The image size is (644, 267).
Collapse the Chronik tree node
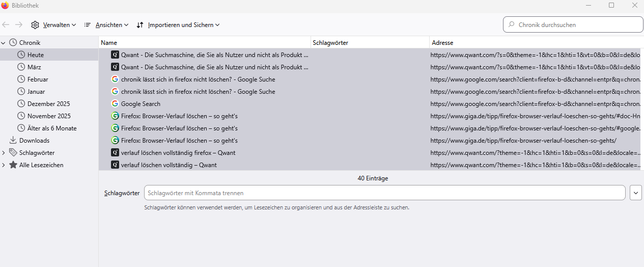point(4,43)
